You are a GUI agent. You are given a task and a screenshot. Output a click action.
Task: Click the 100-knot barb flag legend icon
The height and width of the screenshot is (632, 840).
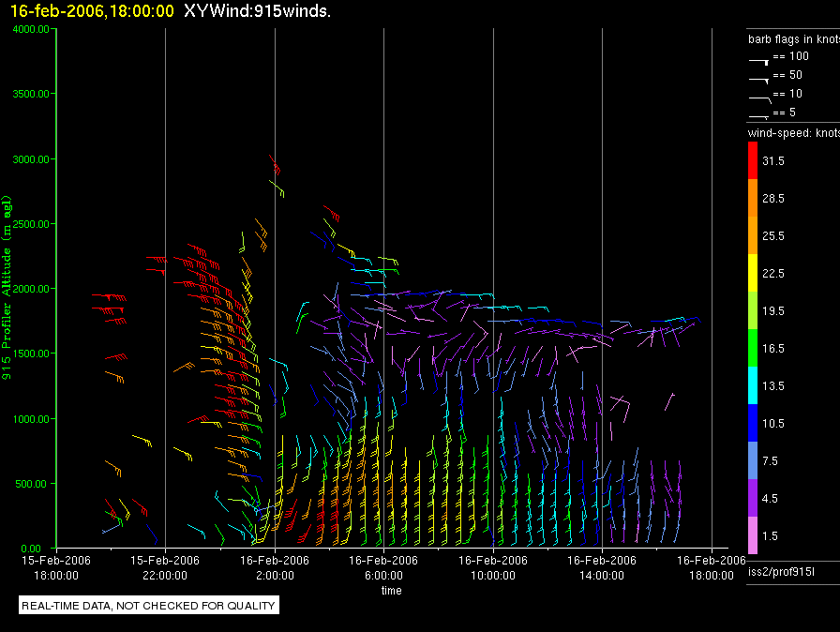759,62
